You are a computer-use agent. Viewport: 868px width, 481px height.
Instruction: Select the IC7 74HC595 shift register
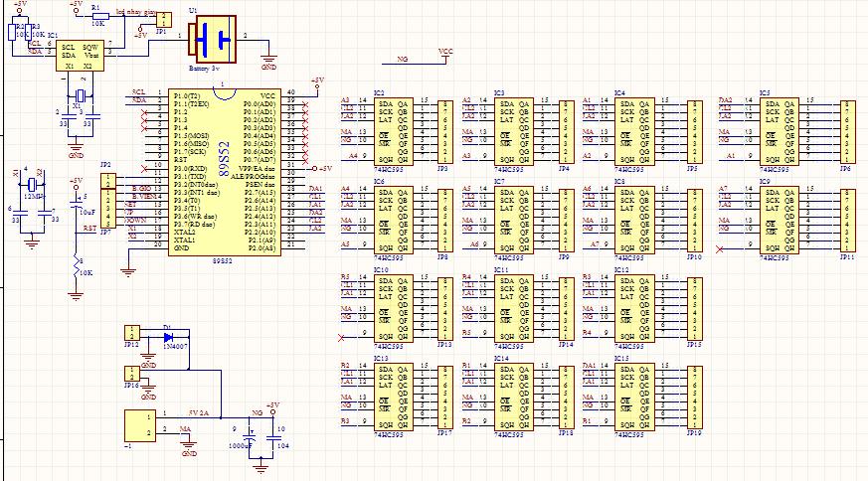pos(514,220)
